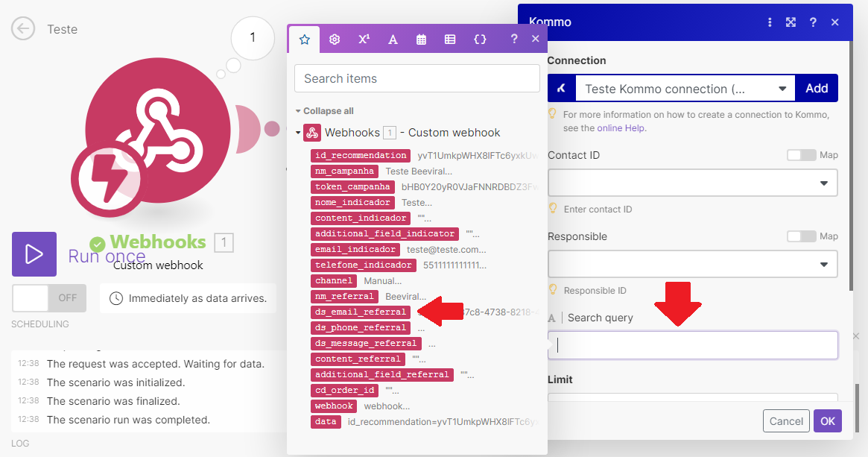The image size is (868, 457).
Task: Select the content_referral variable
Action: click(x=358, y=359)
